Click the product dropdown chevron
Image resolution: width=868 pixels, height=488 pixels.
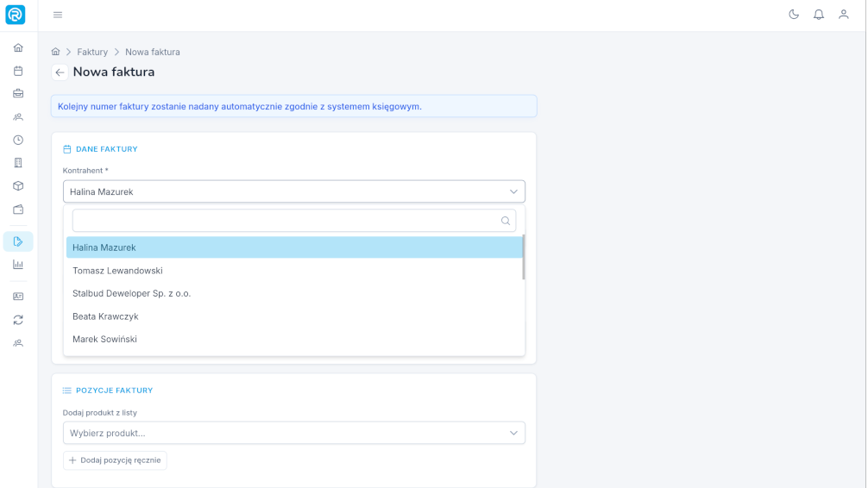coord(513,433)
